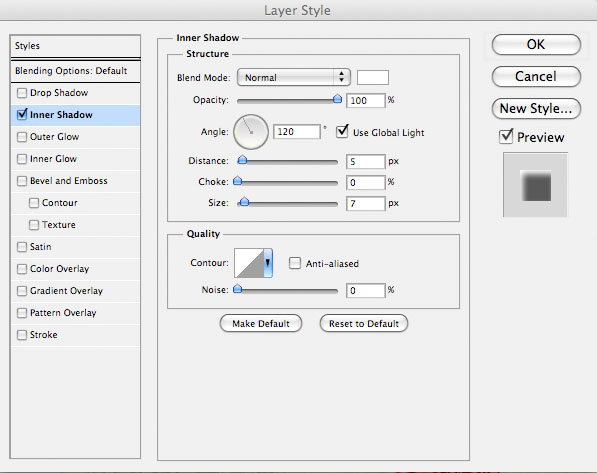Viewport: 597px width, 473px height.
Task: Open the Blend Mode dropdown
Action: 294,77
